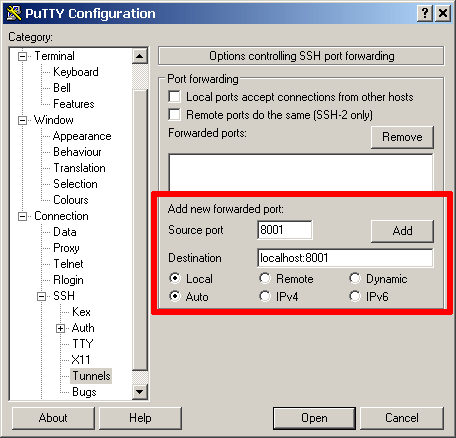
Task: Click the Forwarded ports list box
Action: 301,172
